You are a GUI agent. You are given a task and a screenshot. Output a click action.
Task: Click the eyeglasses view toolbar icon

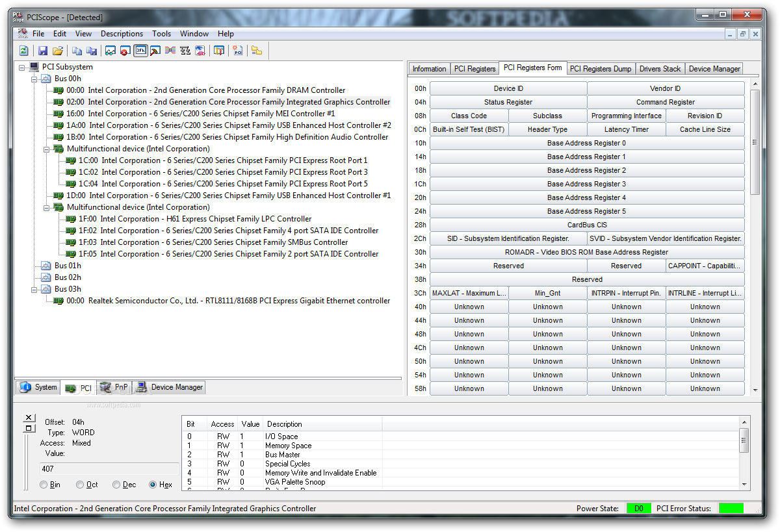[110, 51]
